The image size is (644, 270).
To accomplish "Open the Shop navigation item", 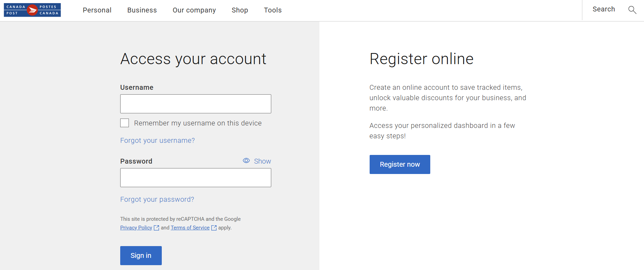I will pos(240,10).
